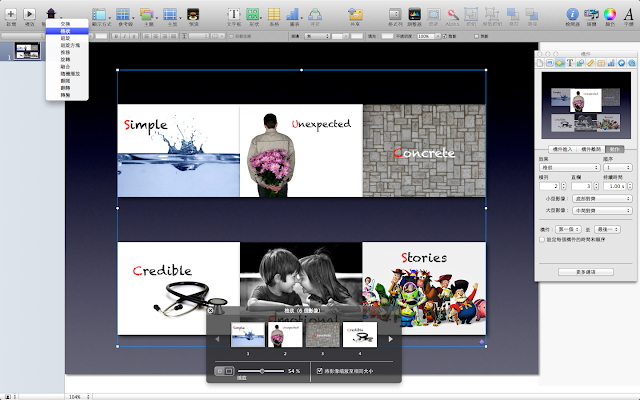Click the Guides grid icon
The image size is (640, 400).
pyautogui.click(x=122, y=14)
